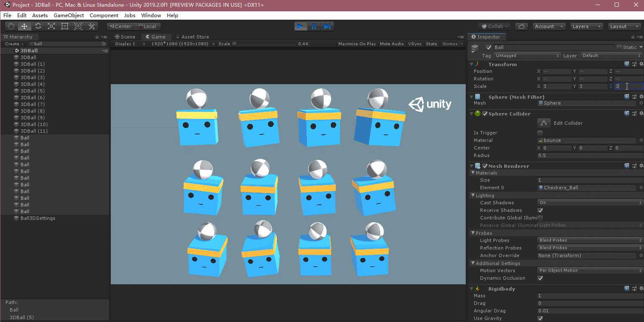This screenshot has width=644, height=322.
Task: Open the Cast Shadows dropdown
Action: tap(590, 203)
